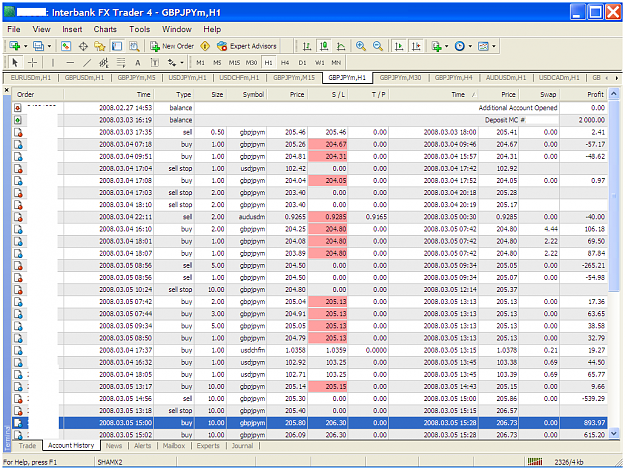Screen dimensions: 625x470
Task: Select the Vertical Line tool
Action: click(x=53, y=63)
